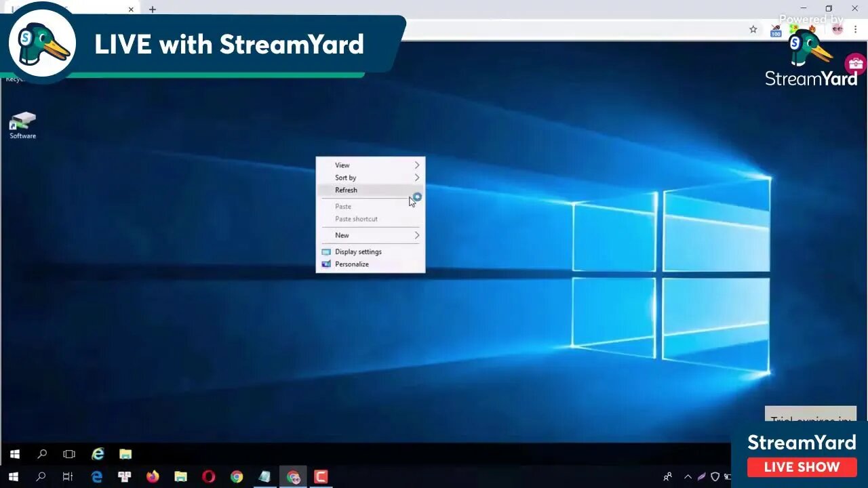Open the People icon in the system tray
Screen dimensions: 868x488
pos(668,476)
